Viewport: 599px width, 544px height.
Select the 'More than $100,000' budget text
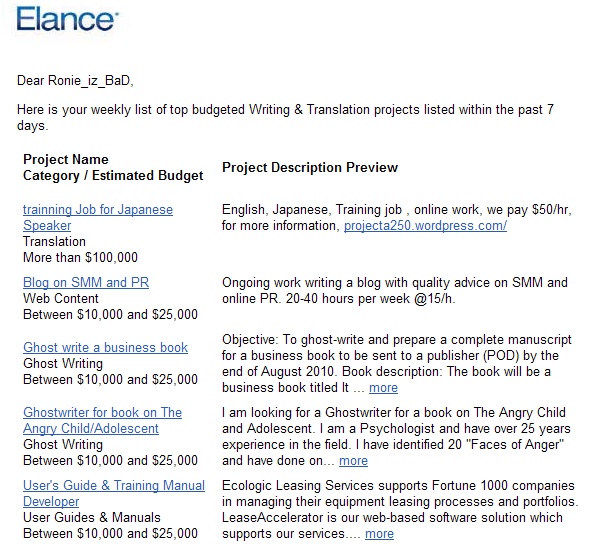pyautogui.click(x=80, y=257)
